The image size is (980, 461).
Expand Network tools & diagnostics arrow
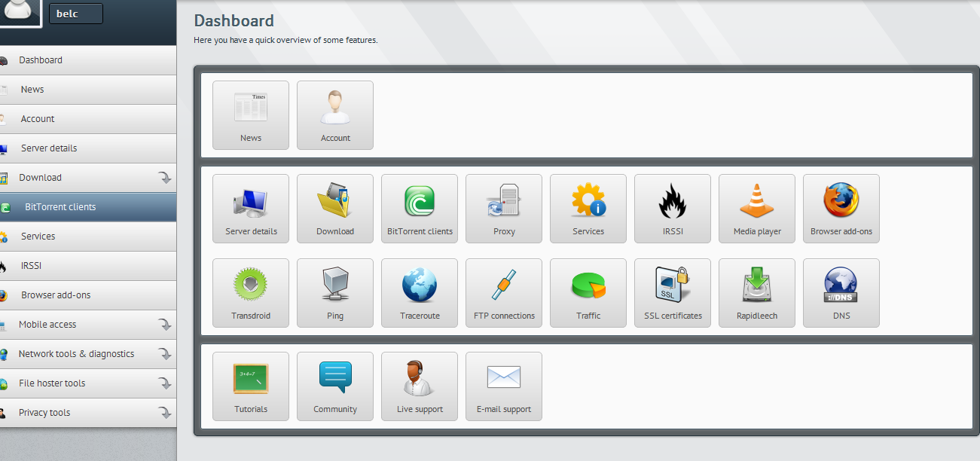click(164, 354)
